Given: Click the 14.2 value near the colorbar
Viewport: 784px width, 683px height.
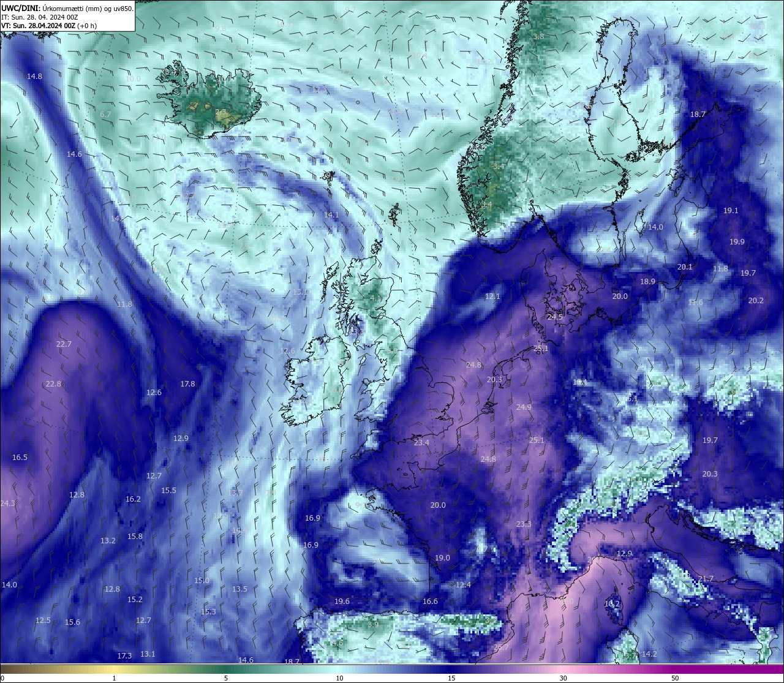Looking at the screenshot, I should (649, 654).
